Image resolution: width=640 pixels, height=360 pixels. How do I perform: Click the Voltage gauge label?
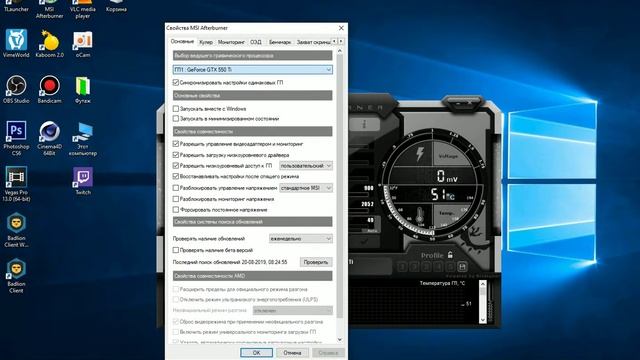click(x=448, y=156)
